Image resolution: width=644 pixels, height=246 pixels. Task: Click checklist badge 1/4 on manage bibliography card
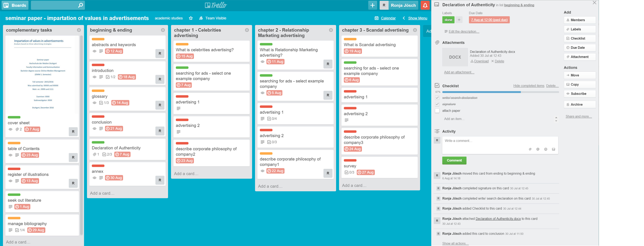(x=20, y=230)
